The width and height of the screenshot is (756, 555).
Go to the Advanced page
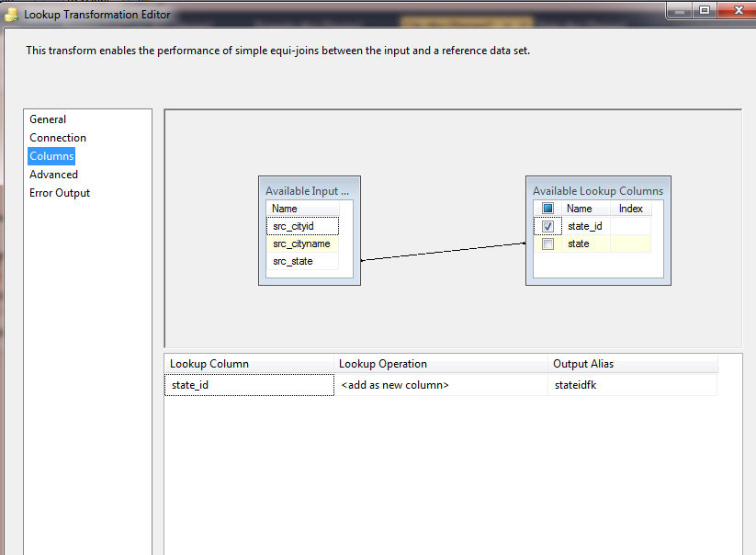click(x=53, y=175)
